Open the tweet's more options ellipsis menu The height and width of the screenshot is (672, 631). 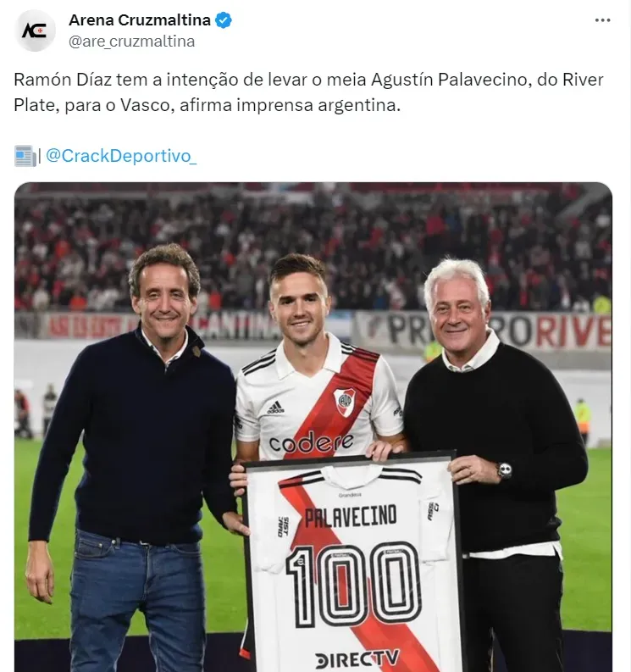602,20
